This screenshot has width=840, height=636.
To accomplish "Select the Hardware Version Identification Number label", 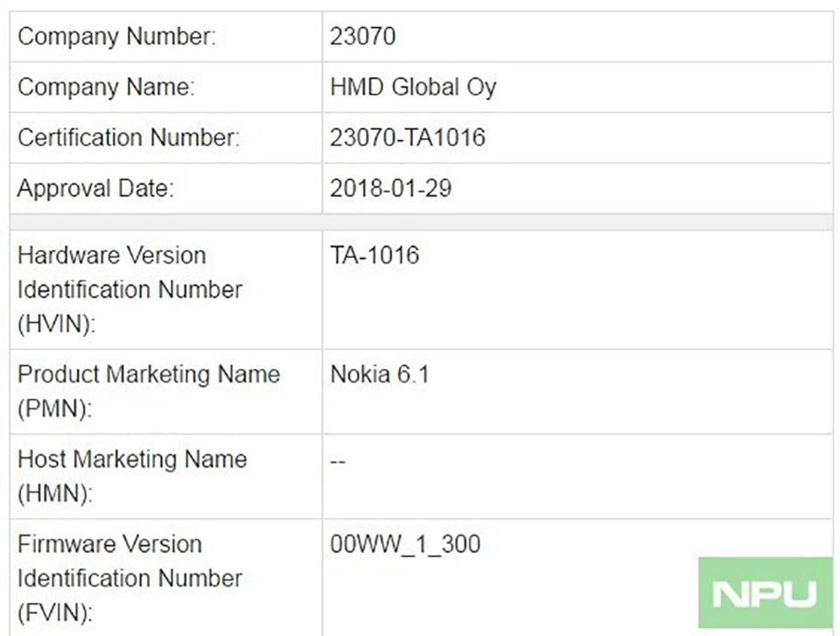I will tap(129, 290).
